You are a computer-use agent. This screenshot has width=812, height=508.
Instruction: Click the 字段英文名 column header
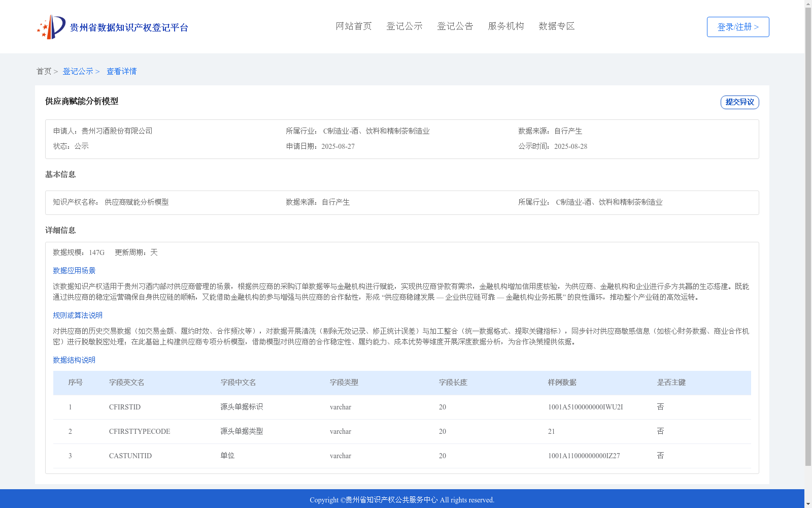(x=127, y=383)
